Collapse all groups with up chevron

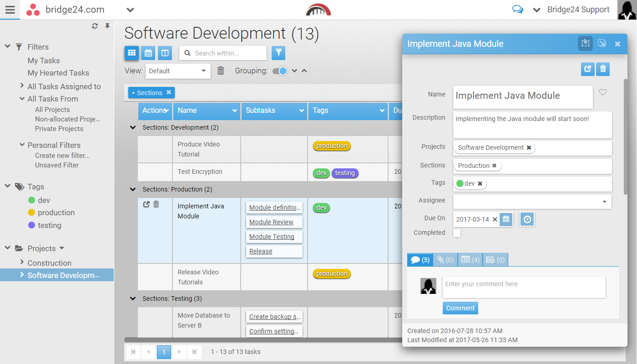304,71
